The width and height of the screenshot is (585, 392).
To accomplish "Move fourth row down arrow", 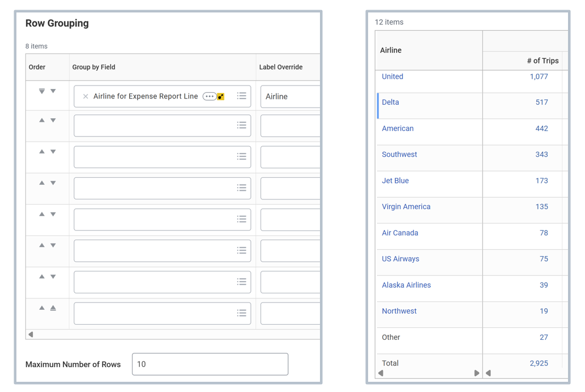I will 53,183.
